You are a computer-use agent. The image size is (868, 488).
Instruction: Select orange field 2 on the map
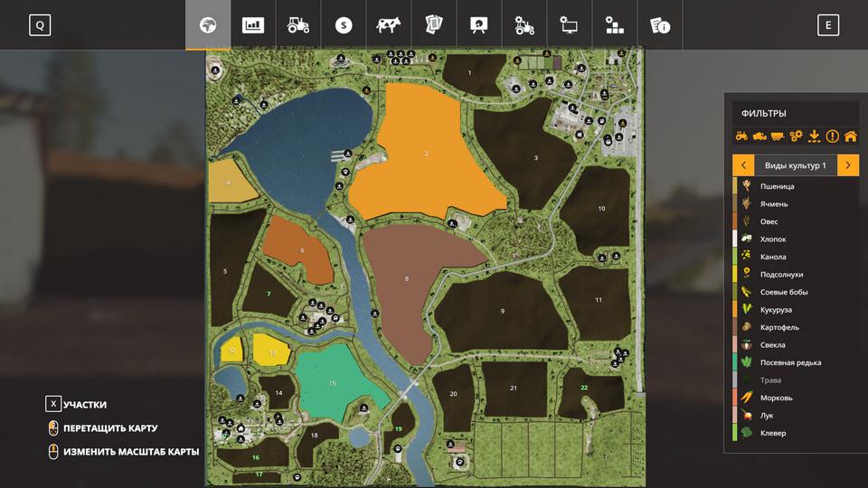click(425, 154)
